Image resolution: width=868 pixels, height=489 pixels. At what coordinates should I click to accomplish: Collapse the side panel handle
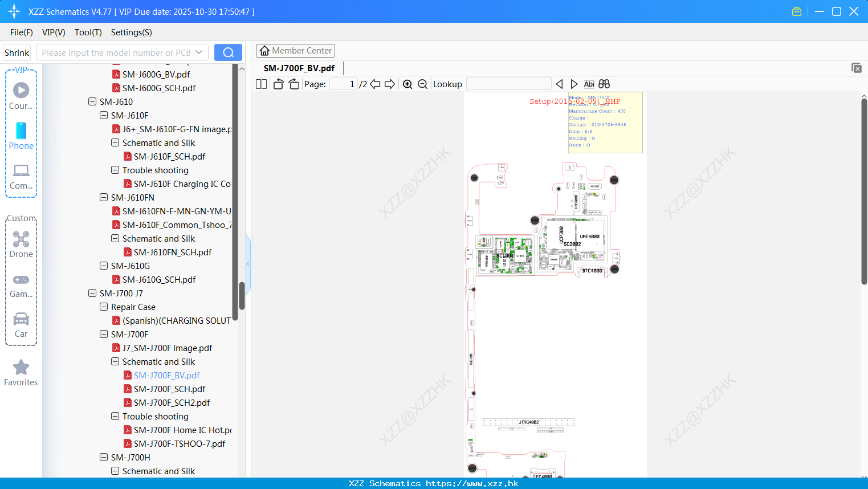pyautogui.click(x=248, y=263)
